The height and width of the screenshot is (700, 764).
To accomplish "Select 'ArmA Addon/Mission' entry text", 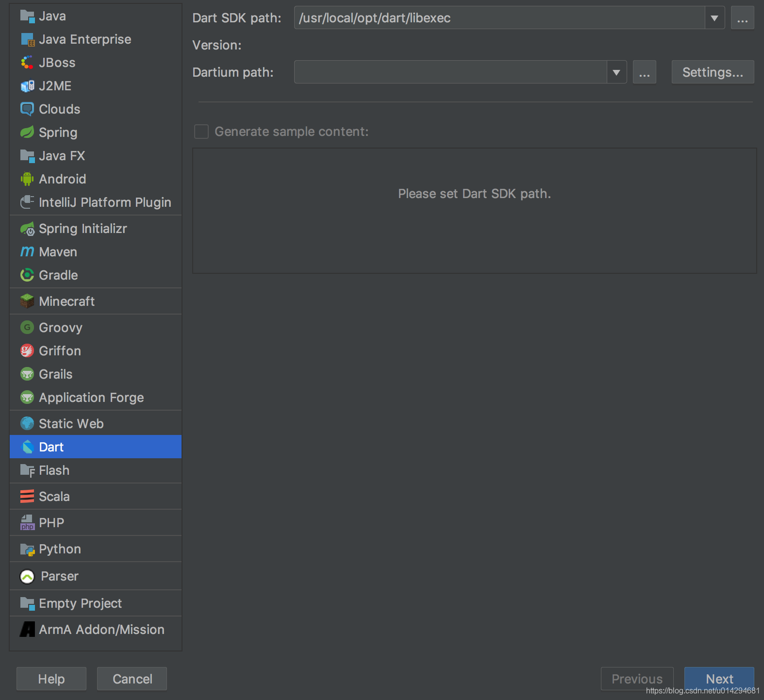I will (x=101, y=630).
